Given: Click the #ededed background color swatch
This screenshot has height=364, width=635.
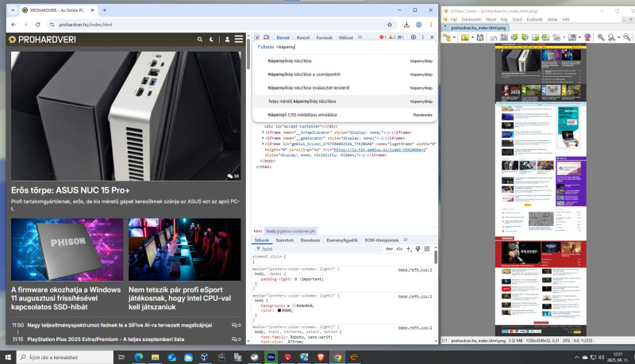Looking at the screenshot, I should click(294, 306).
